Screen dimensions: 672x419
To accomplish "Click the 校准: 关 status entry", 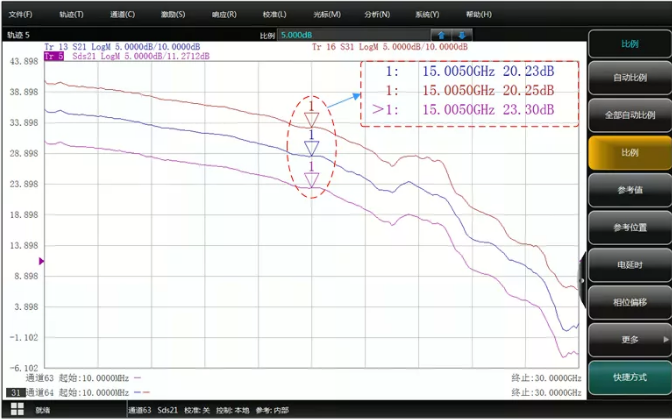I will 197,410.
